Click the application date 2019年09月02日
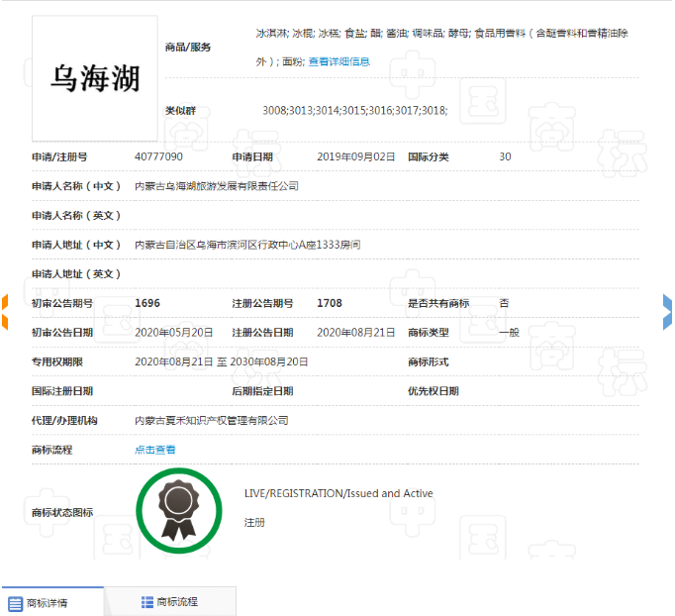Image resolution: width=675 pixels, height=616 pixels. 355,156
